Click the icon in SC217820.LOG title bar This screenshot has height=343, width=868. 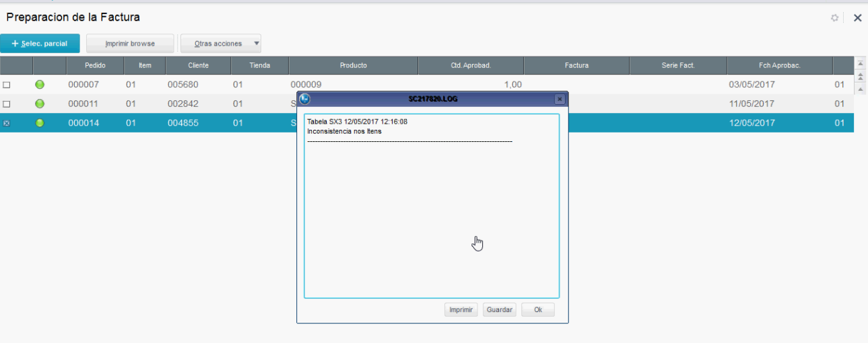coord(304,99)
